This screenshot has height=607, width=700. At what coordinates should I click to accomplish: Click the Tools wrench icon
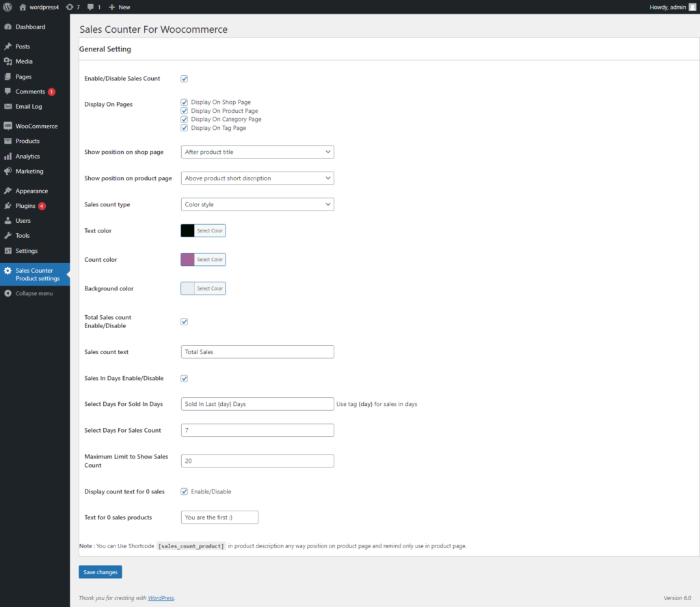[x=8, y=236]
